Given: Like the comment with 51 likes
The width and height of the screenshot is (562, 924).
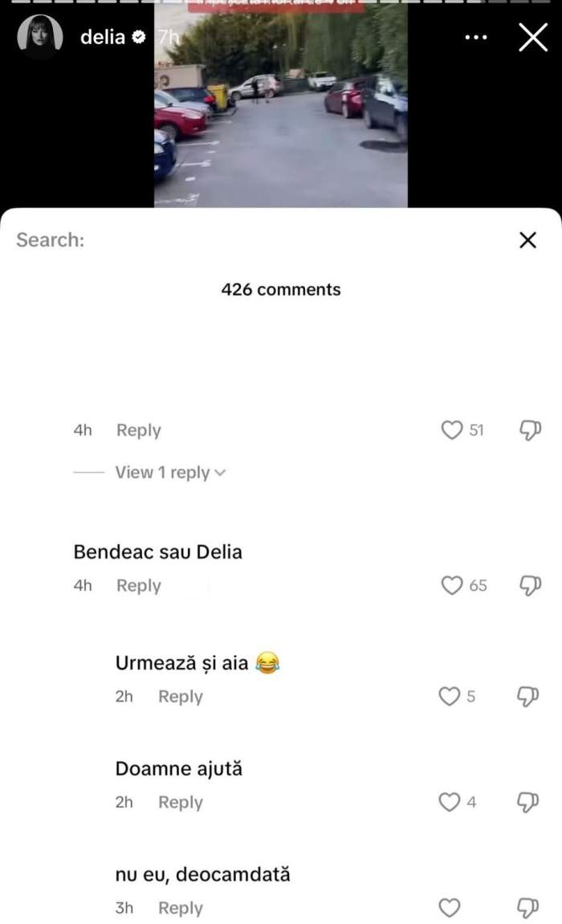Looking at the screenshot, I should pos(452,430).
